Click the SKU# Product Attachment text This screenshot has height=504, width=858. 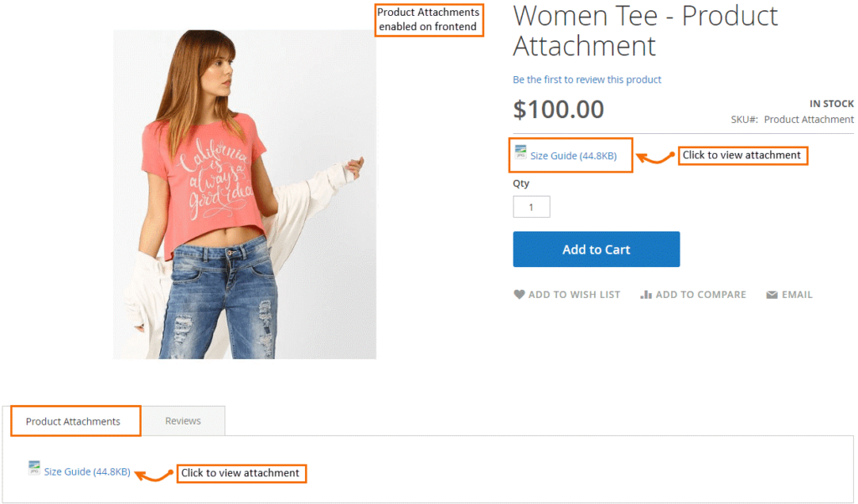click(x=793, y=119)
